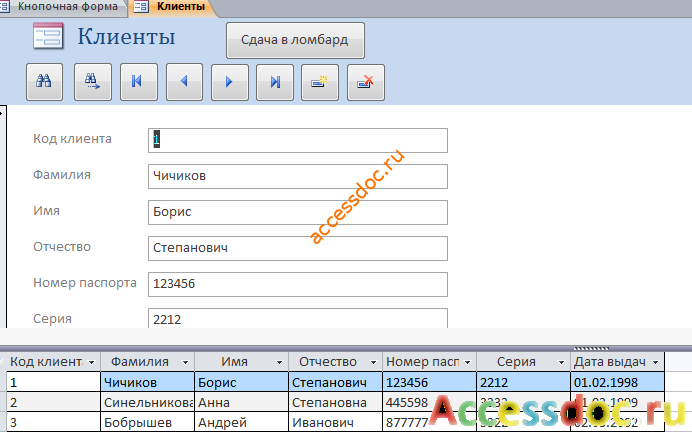Select the table cell Иванович
692x432 pixels.
(x=335, y=422)
